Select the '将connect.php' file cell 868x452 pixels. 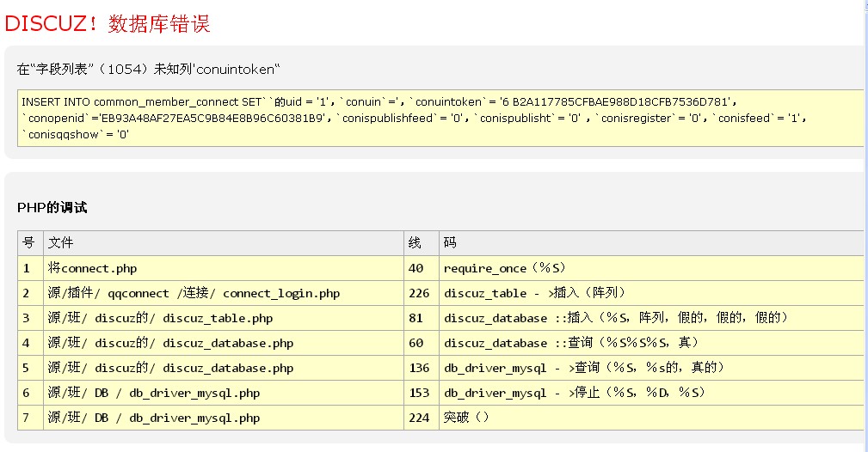(x=224, y=268)
